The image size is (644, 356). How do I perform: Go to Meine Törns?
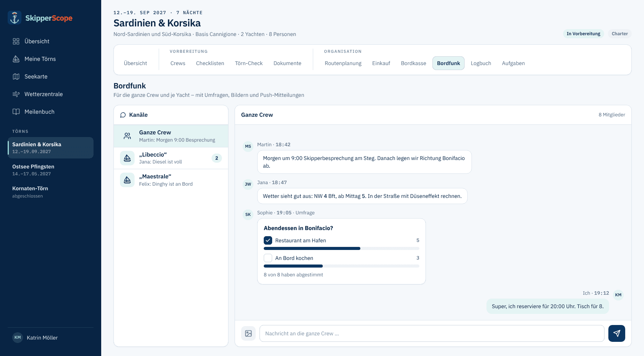51,59
